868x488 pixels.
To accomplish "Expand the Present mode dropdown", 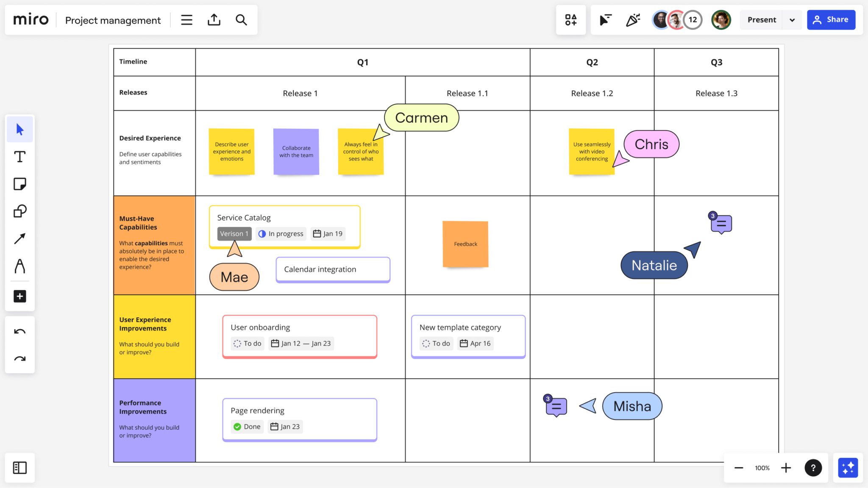I will point(792,19).
